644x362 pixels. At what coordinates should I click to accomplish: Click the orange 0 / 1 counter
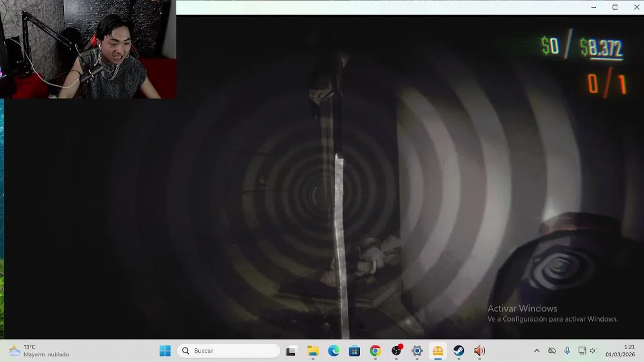(x=607, y=84)
